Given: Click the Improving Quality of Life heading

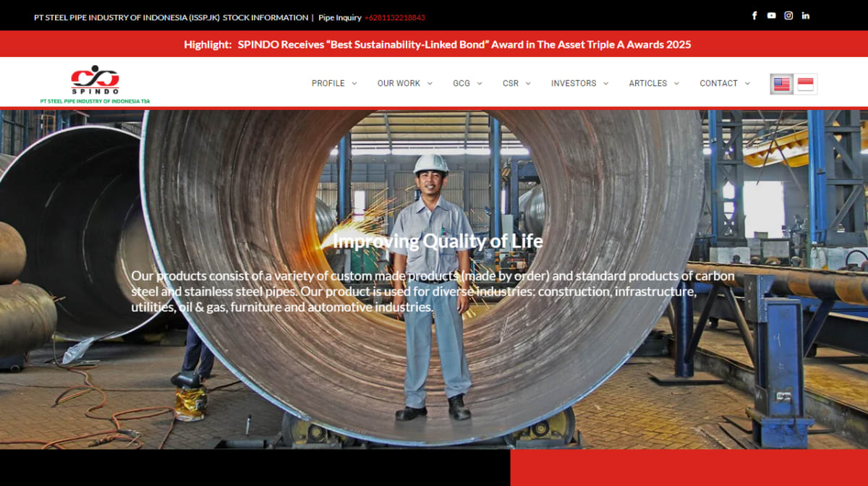Looking at the screenshot, I should coord(438,241).
